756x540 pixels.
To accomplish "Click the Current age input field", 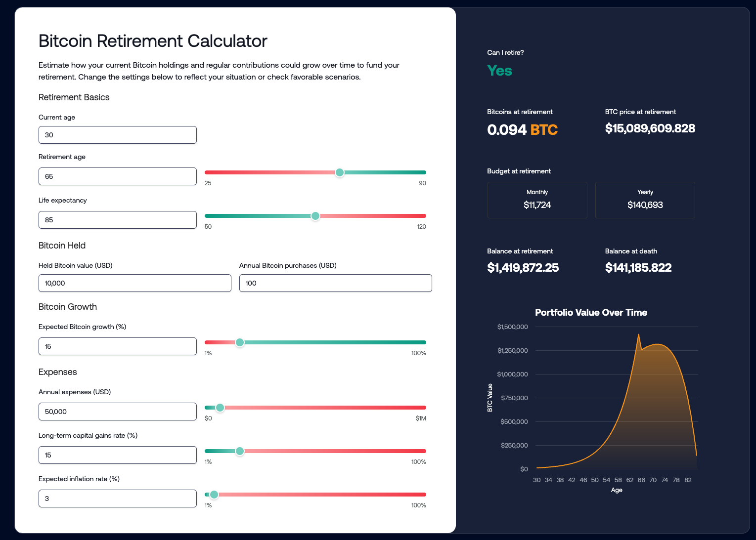I will pyautogui.click(x=118, y=135).
